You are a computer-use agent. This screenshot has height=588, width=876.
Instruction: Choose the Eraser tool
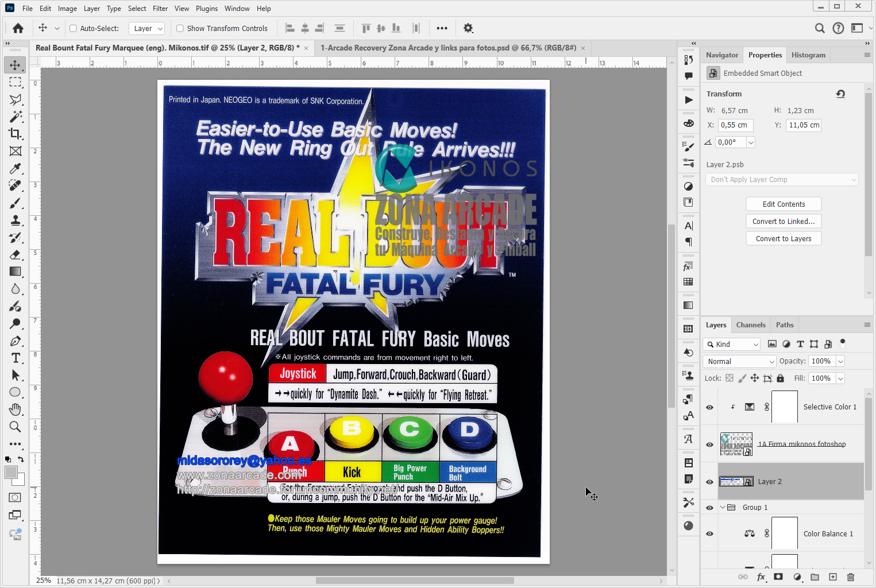point(16,254)
